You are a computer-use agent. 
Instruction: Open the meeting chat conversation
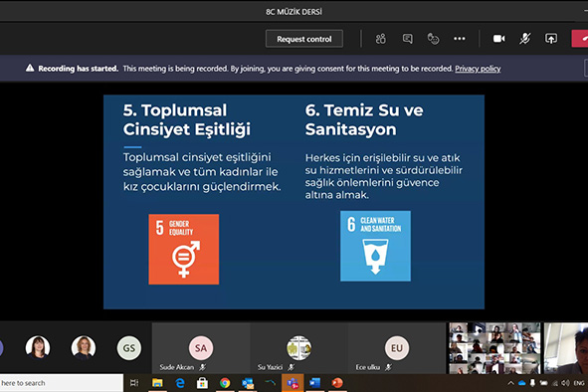click(x=407, y=39)
